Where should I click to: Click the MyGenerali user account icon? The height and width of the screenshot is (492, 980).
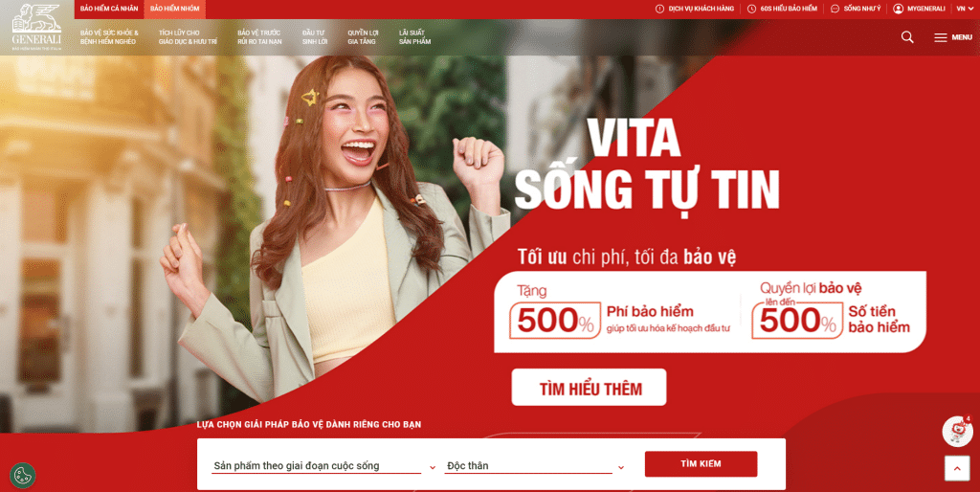(x=898, y=9)
